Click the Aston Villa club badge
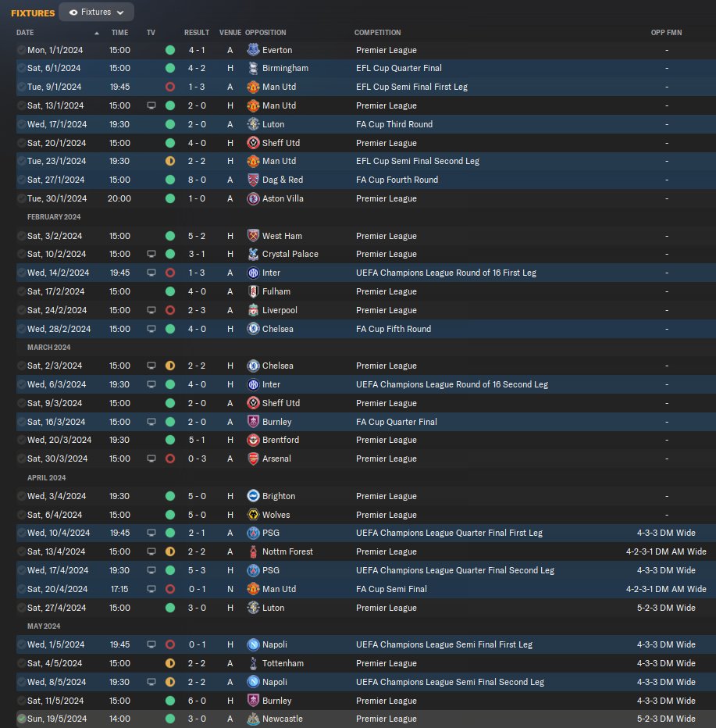716x728 pixels. tap(253, 198)
